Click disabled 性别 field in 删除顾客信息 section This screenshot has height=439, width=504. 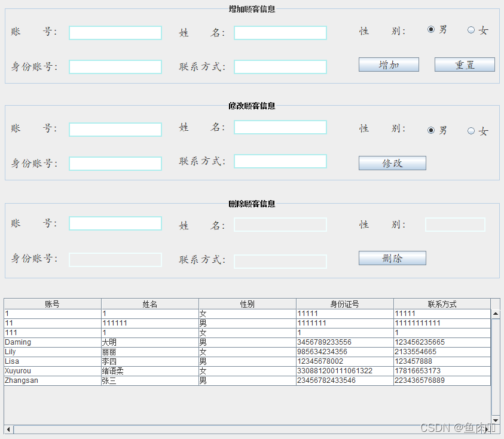455,225
